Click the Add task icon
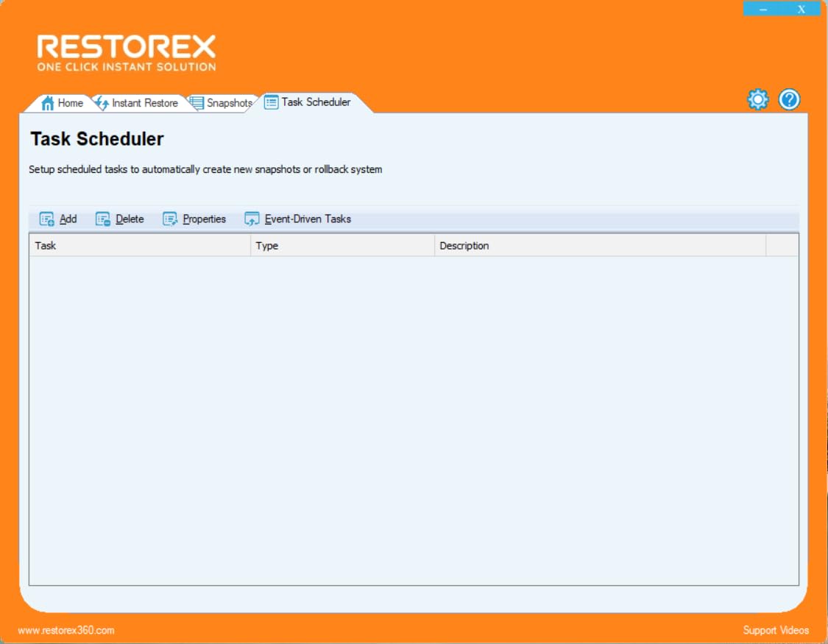The width and height of the screenshot is (828, 644). click(x=47, y=219)
